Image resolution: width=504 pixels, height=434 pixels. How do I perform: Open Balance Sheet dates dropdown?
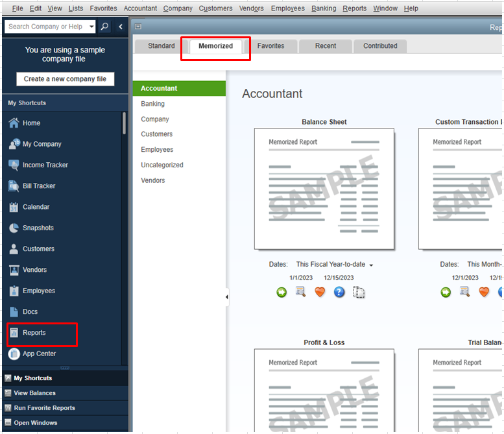(371, 265)
